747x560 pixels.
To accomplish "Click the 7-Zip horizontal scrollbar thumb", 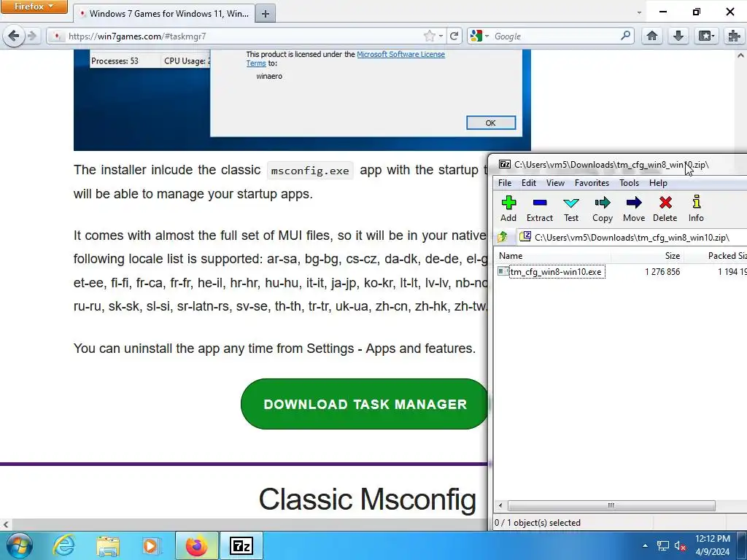I will pyautogui.click(x=611, y=505).
